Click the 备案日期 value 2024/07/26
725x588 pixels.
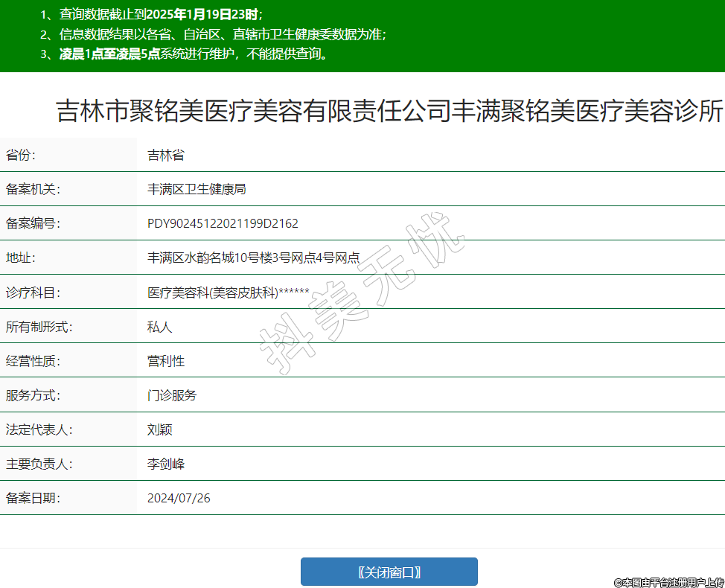point(179,498)
